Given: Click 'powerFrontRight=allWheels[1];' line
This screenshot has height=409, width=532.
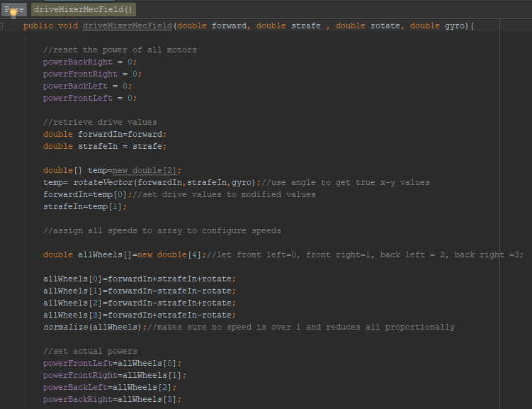Looking at the screenshot, I should pyautogui.click(x=115, y=376).
